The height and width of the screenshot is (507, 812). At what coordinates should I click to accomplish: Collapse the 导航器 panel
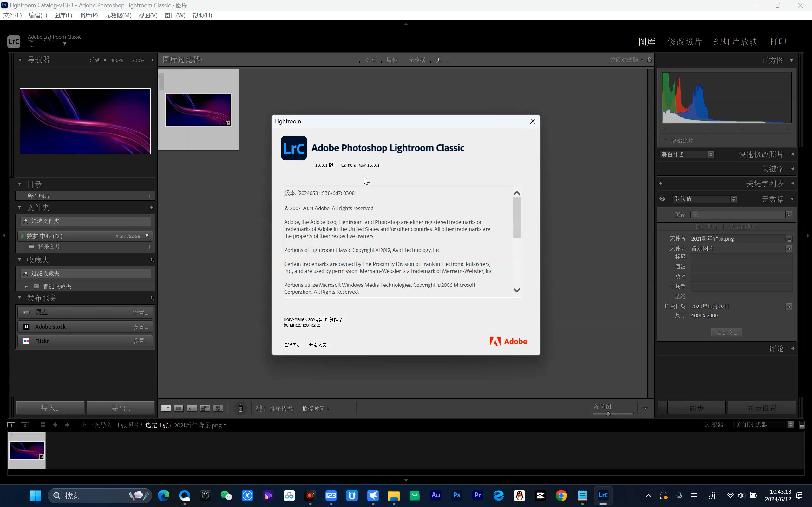20,60
